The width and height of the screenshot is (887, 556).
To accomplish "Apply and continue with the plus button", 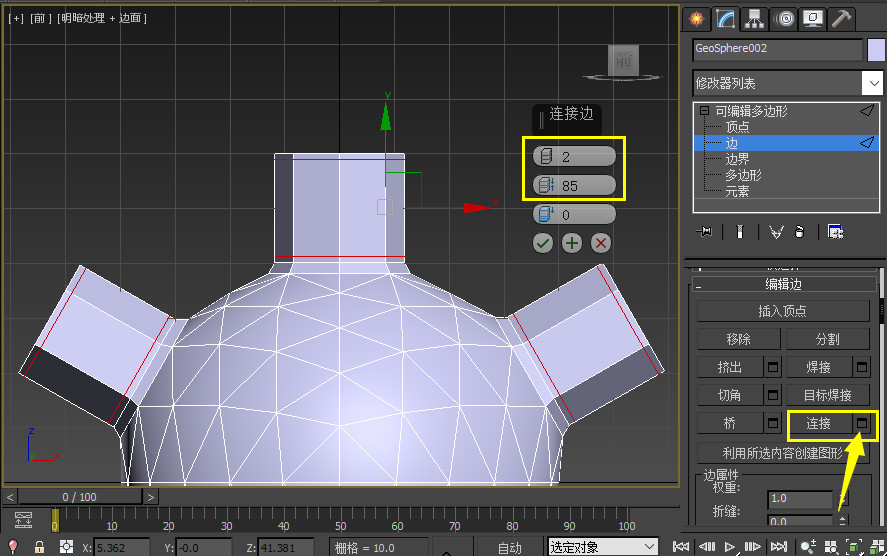I will (x=572, y=243).
